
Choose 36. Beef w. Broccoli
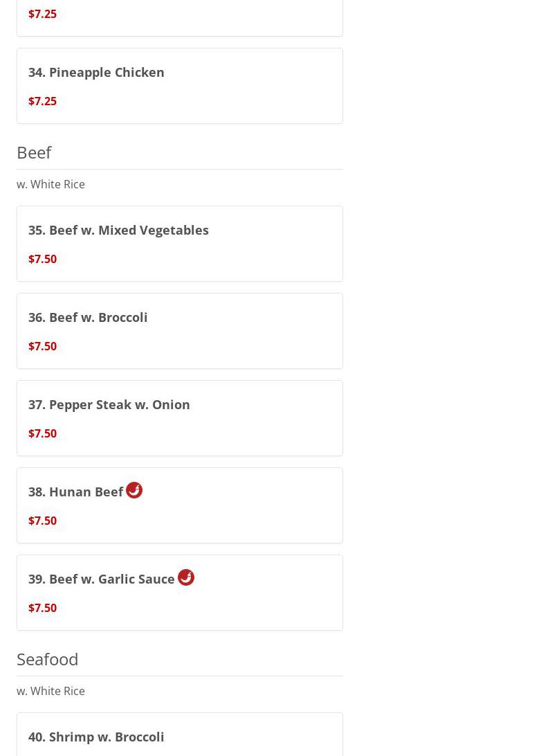[x=88, y=317]
